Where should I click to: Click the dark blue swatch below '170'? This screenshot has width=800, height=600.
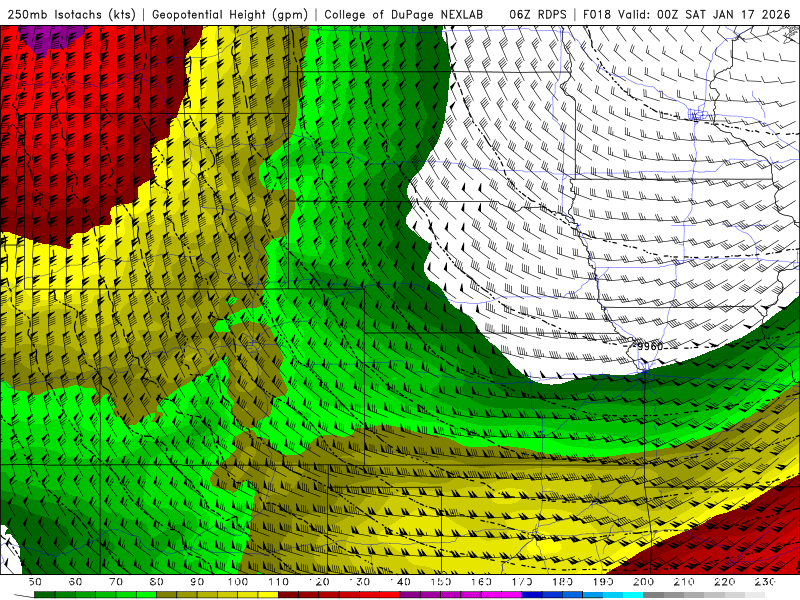(532, 595)
